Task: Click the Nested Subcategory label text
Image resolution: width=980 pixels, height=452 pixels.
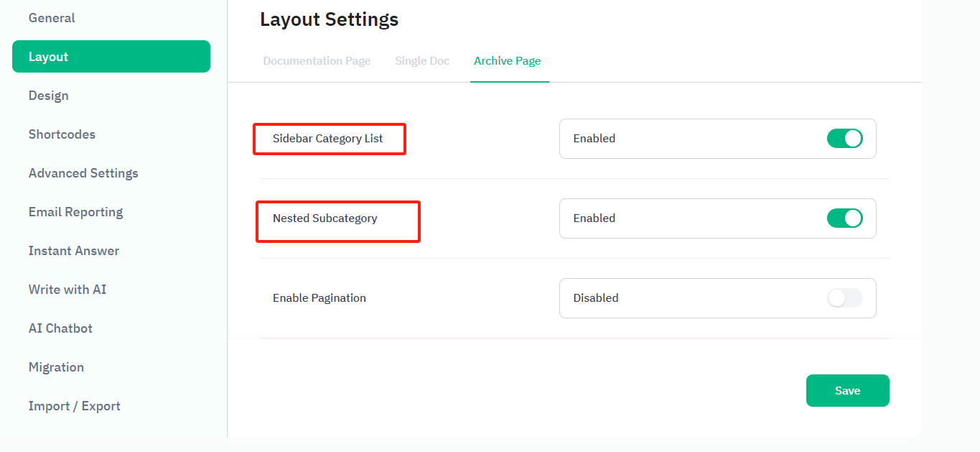Action: pyautogui.click(x=325, y=218)
